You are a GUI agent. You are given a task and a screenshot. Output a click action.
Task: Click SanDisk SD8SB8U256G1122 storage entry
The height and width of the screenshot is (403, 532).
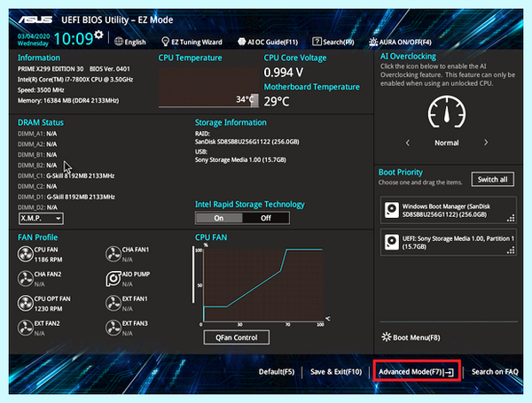point(247,142)
